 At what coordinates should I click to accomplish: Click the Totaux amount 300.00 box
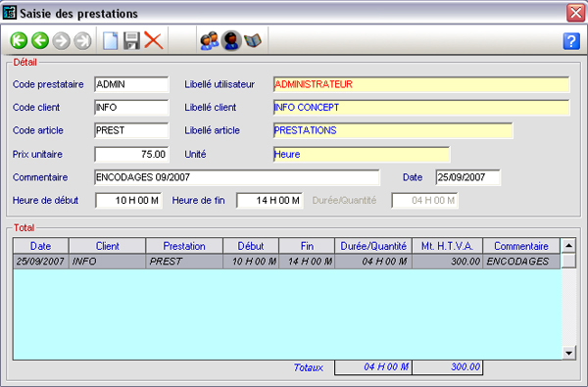[448, 367]
